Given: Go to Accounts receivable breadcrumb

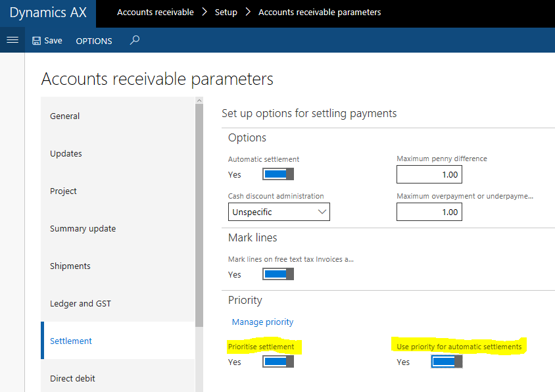Looking at the screenshot, I should click(155, 12).
